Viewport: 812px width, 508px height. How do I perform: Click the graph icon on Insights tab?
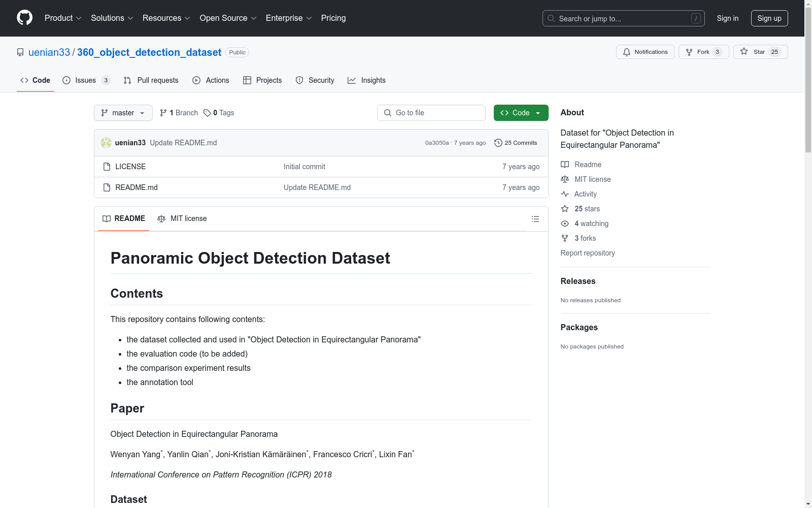tap(352, 80)
